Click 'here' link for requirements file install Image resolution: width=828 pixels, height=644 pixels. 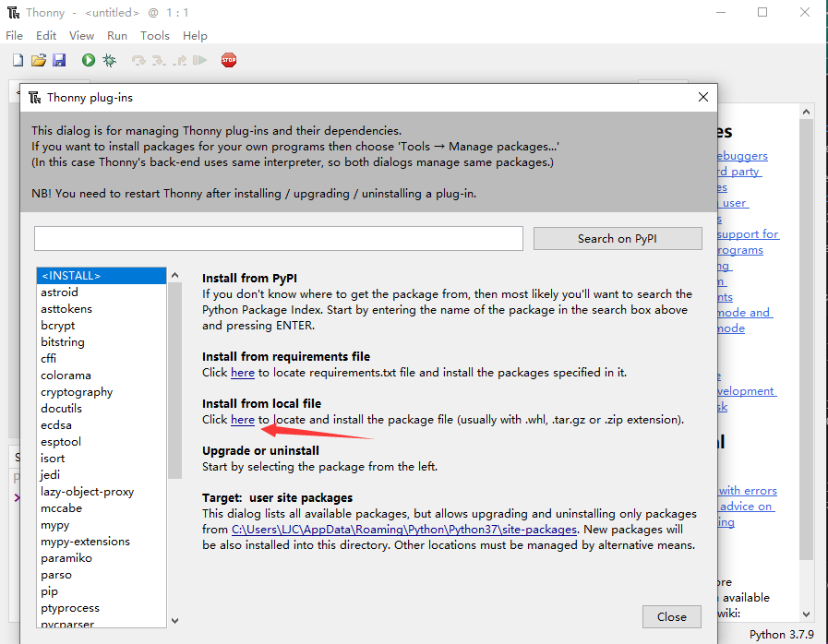(243, 373)
